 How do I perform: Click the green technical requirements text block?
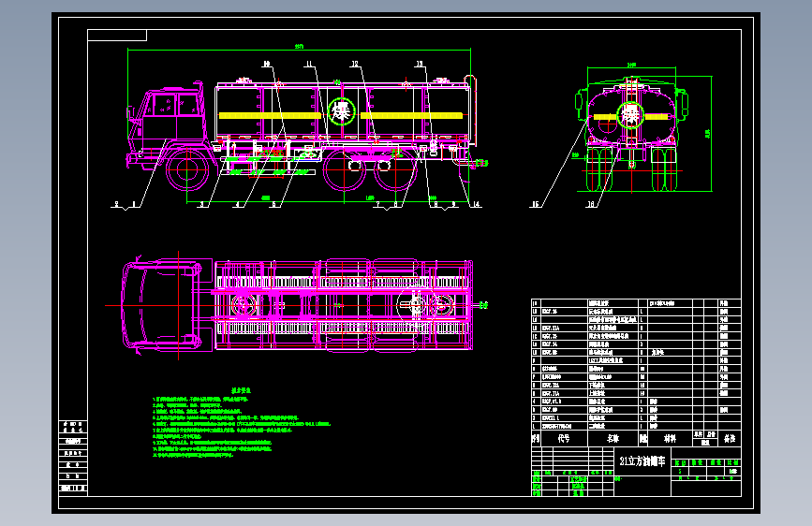point(242,422)
